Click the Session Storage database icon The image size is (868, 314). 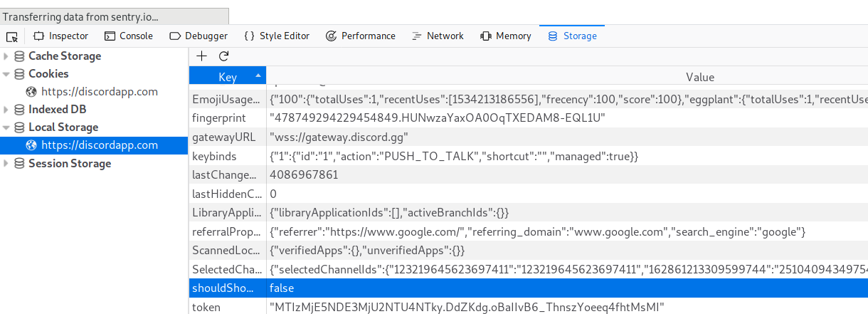pyautogui.click(x=19, y=164)
